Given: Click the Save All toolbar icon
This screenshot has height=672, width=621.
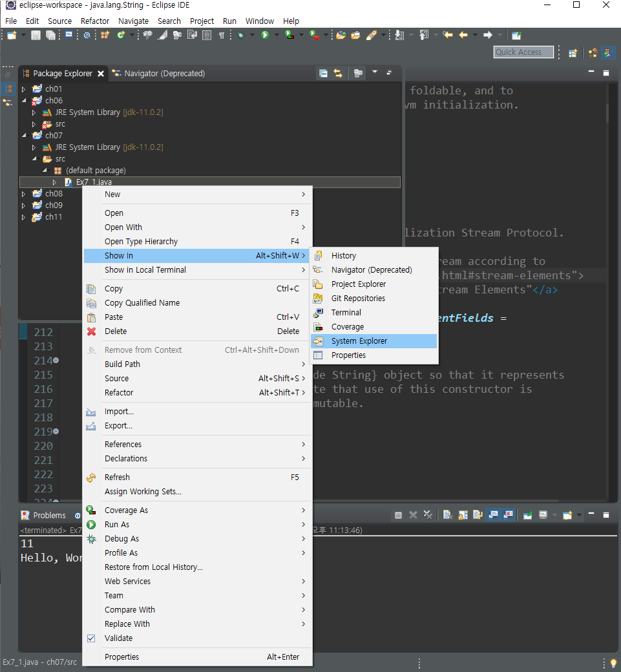Looking at the screenshot, I should click(x=50, y=36).
